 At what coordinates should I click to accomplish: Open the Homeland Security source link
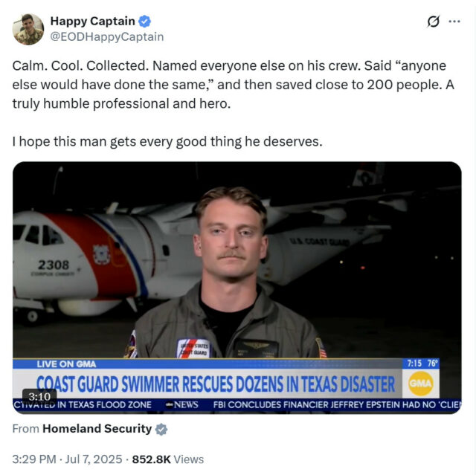(x=97, y=429)
